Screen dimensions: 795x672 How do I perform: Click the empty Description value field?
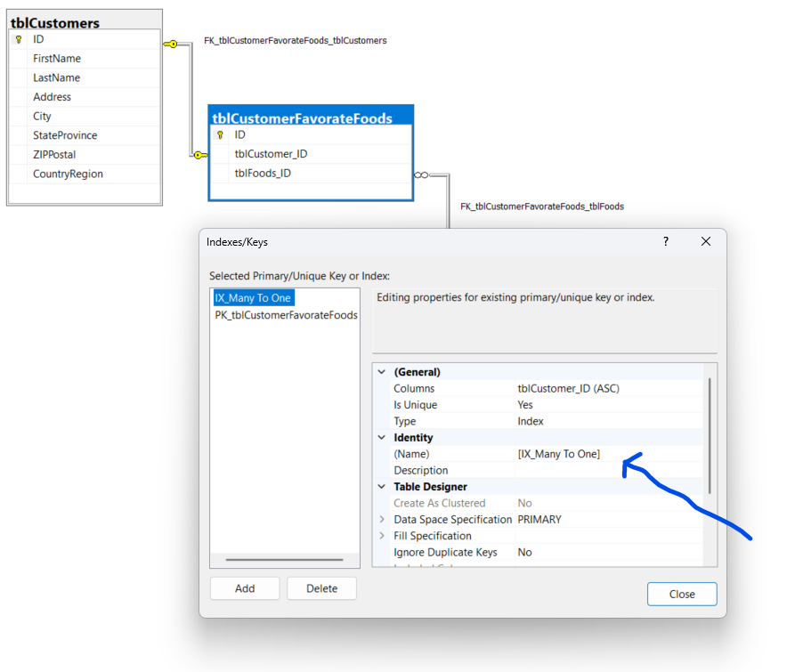[608, 470]
